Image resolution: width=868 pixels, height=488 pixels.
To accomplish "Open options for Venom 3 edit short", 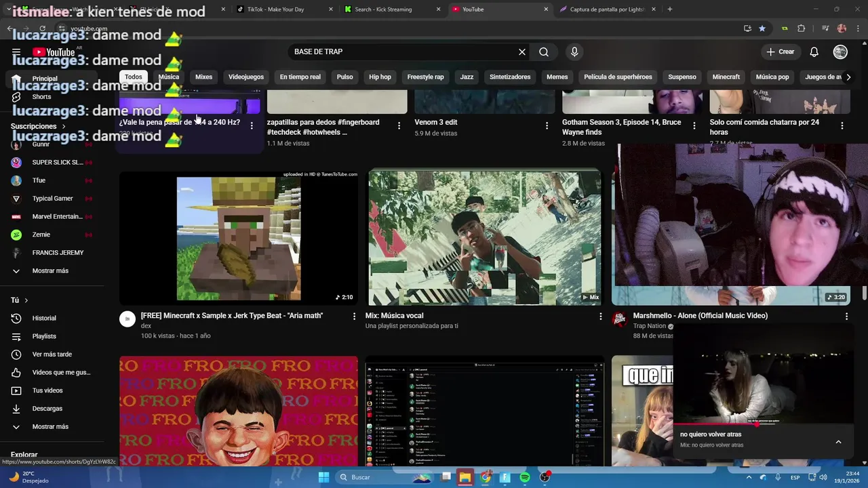I will [547, 125].
